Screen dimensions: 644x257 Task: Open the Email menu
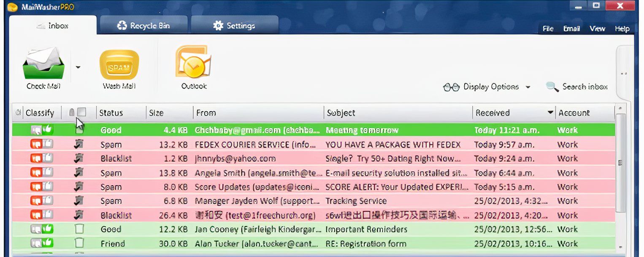[571, 29]
